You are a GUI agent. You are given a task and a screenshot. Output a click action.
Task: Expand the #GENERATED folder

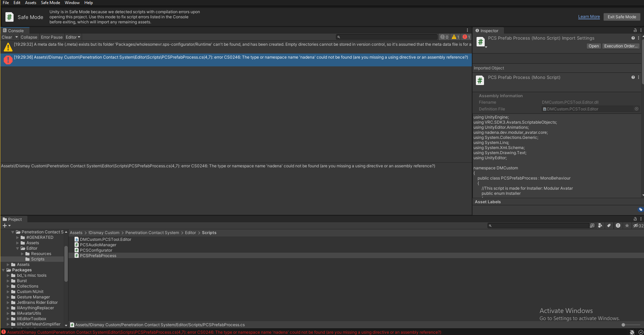(18, 237)
